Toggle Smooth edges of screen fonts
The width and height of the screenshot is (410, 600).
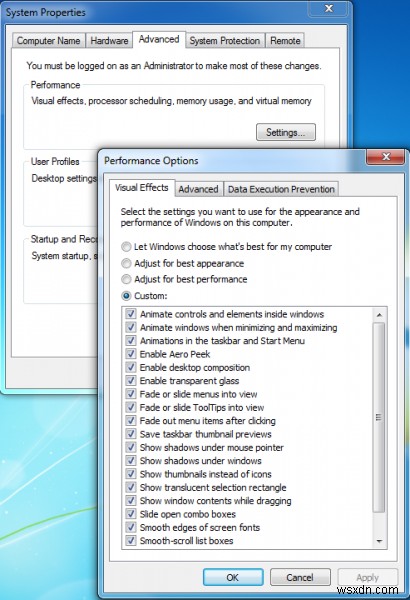pos(131,527)
